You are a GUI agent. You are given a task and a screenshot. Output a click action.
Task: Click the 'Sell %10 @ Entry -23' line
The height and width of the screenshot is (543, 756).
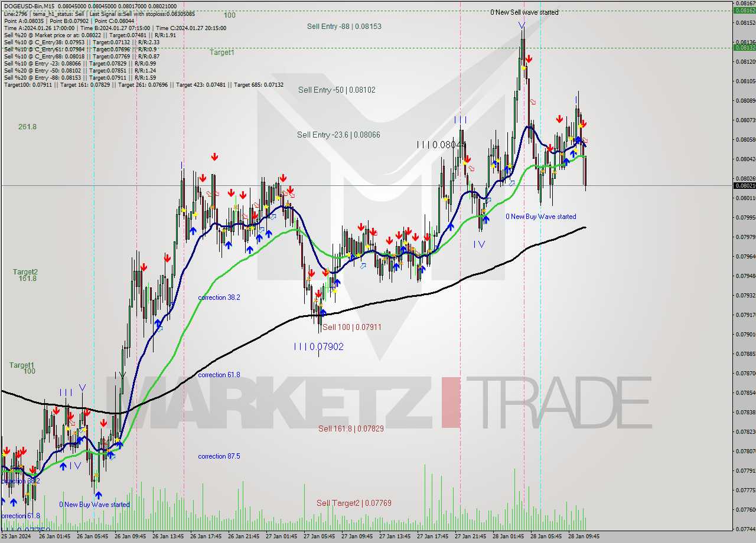[80, 63]
